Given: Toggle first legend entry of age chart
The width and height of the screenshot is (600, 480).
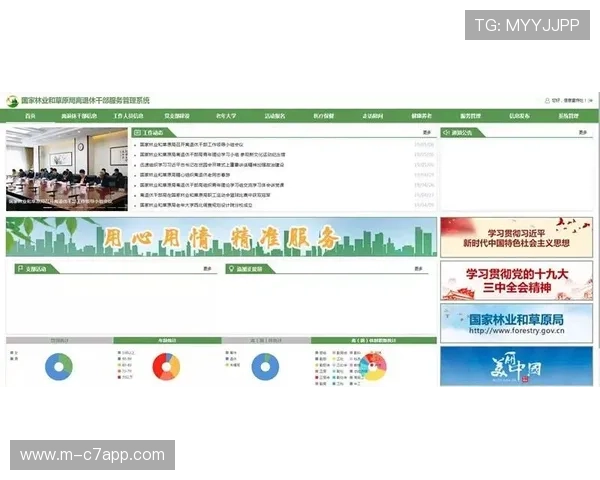Looking at the screenshot, I should point(126,353).
